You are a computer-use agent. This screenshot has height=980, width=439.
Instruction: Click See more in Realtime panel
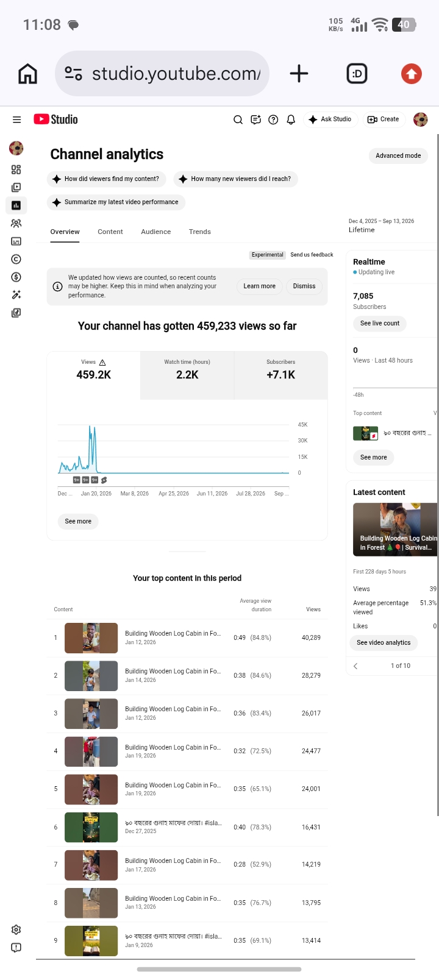pyautogui.click(x=374, y=458)
